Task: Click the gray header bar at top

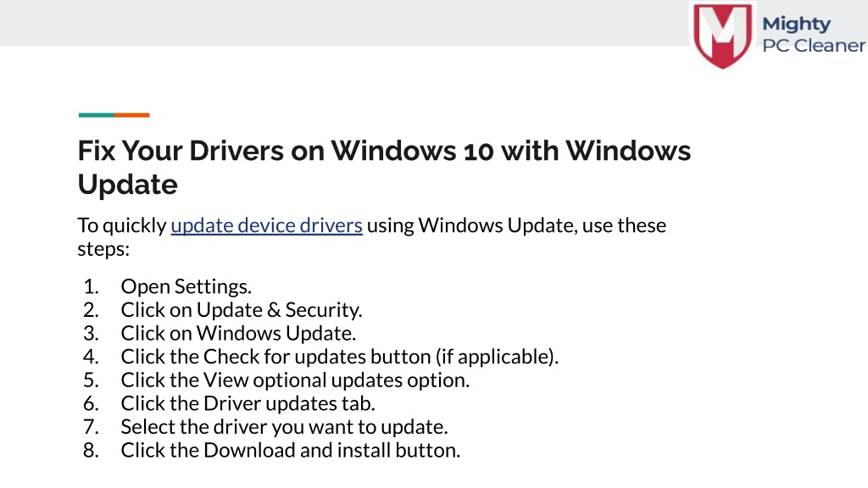Action: tap(343, 23)
